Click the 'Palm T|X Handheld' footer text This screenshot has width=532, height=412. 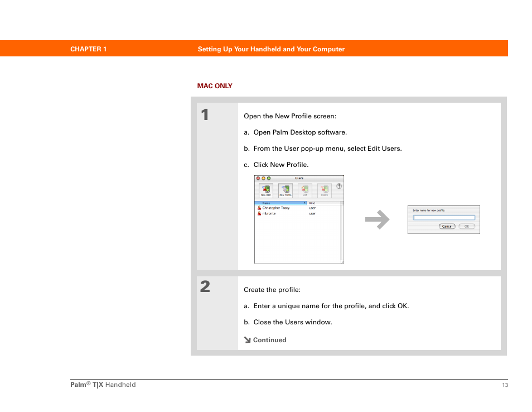pos(103,385)
